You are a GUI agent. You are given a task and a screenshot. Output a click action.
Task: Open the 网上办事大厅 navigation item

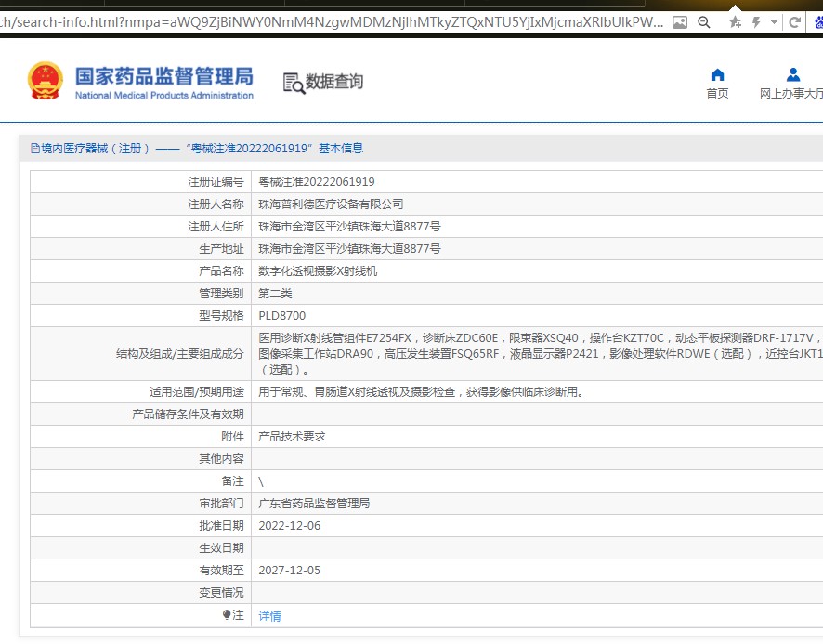pos(791,93)
